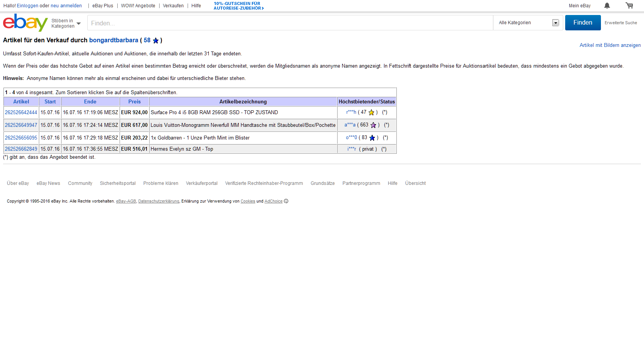Click Artikel mit Bildern anzeigen
This screenshot has width=644, height=349.
(610, 45)
